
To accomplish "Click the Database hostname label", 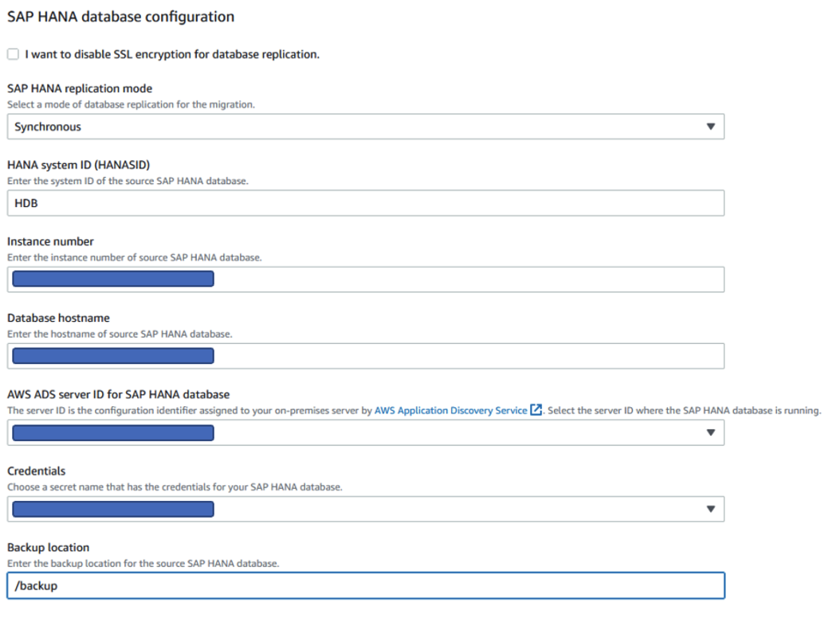I will (x=58, y=318).
